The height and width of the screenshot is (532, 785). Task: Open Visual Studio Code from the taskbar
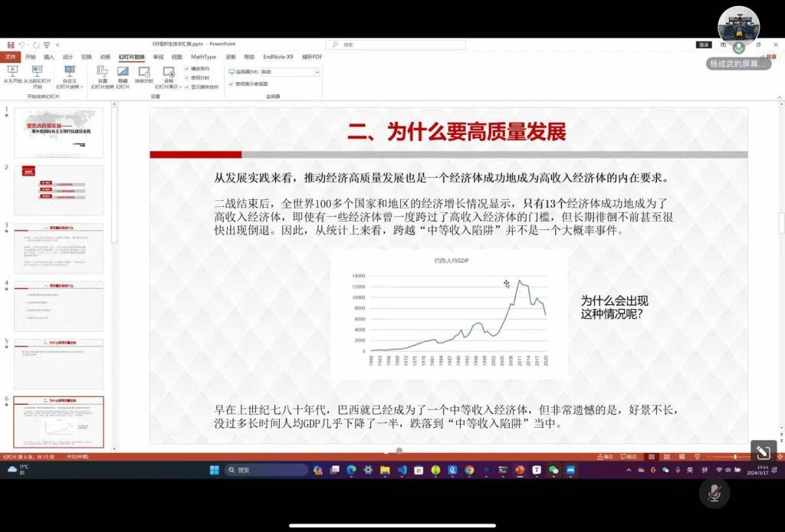click(x=402, y=469)
